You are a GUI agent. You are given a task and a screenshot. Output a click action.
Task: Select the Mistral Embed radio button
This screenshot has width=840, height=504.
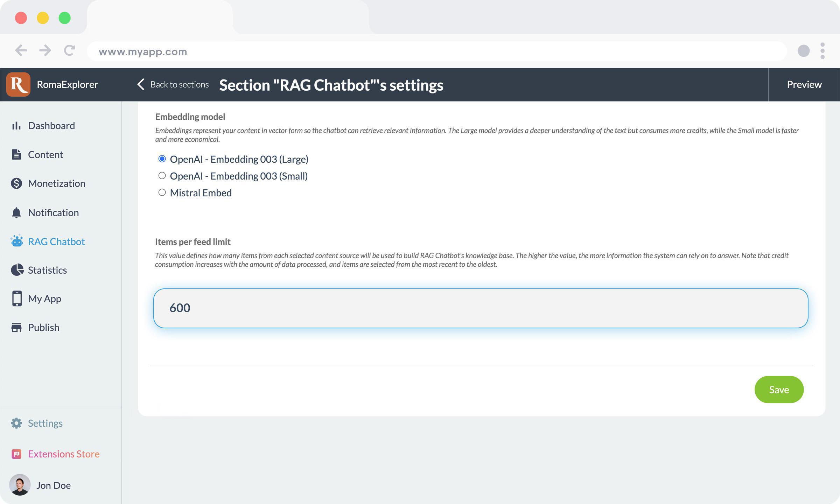tap(162, 192)
